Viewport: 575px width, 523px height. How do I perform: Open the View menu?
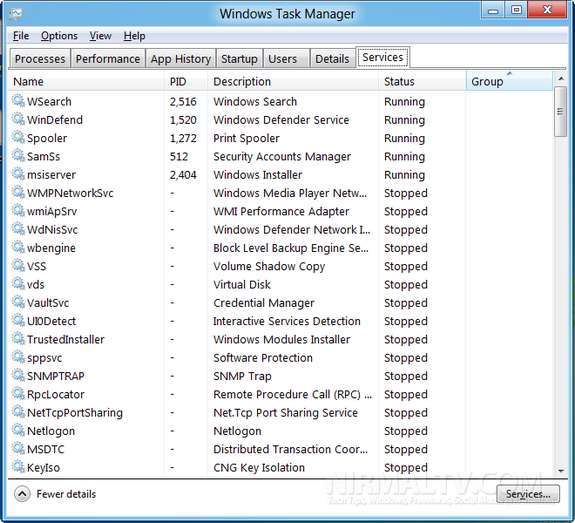pyautogui.click(x=100, y=36)
